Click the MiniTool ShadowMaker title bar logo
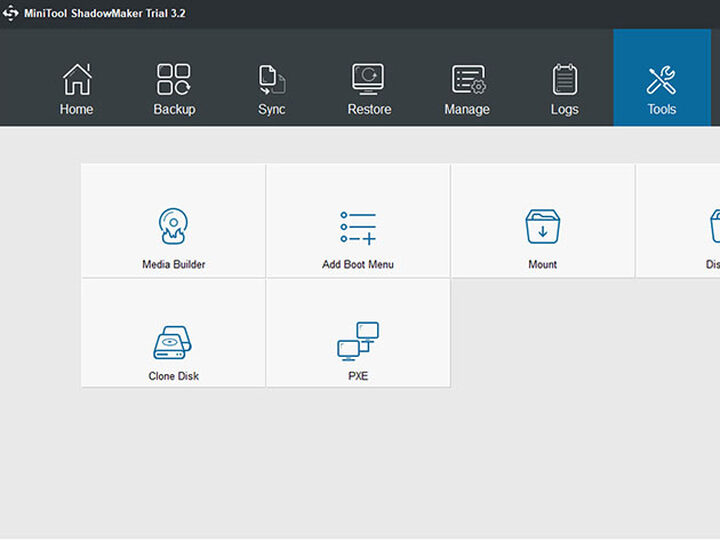720x541 pixels. 11,13
